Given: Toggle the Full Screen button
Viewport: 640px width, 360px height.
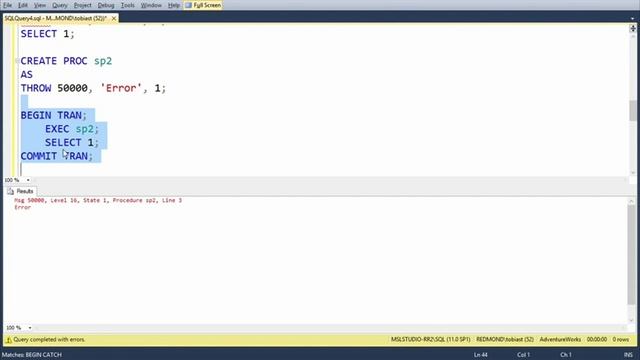Looking at the screenshot, I should pyautogui.click(x=203, y=5).
